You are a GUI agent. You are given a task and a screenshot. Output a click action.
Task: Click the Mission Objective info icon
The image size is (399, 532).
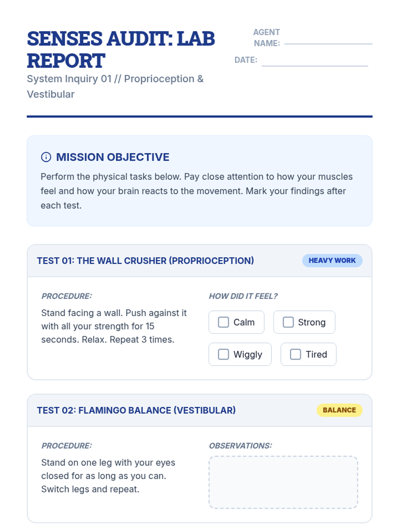point(46,157)
